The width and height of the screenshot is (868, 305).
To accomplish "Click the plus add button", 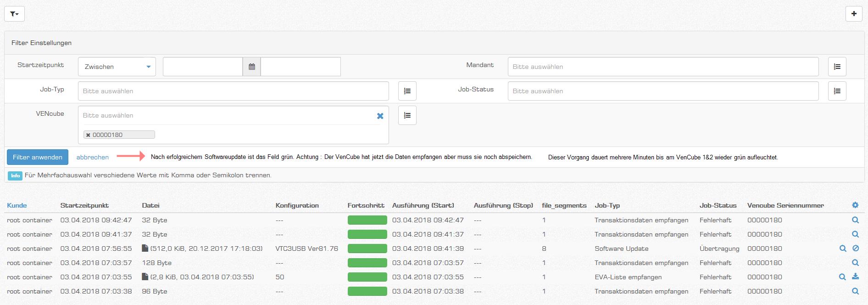I will point(853,14).
